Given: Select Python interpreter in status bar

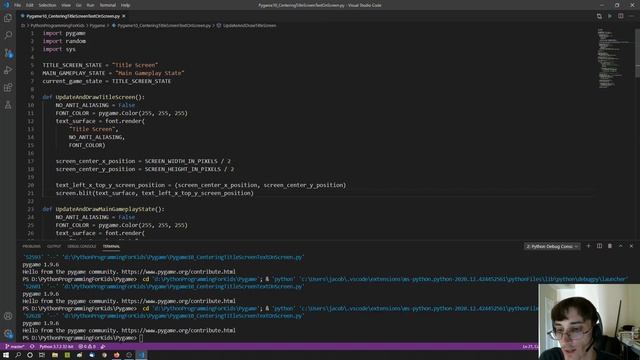Looking at the screenshot, I should 56,347.
